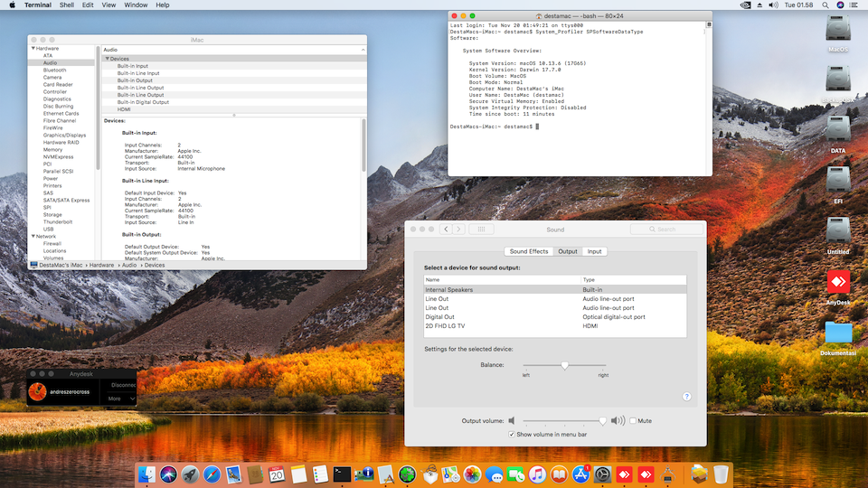This screenshot has height=488, width=868.
Task: Launch Safari from the dock
Action: (x=212, y=474)
